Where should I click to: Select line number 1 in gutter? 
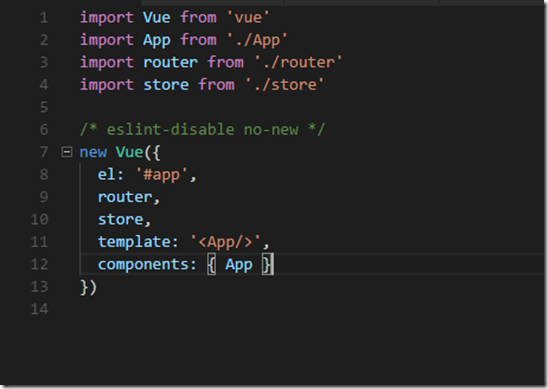(x=44, y=17)
